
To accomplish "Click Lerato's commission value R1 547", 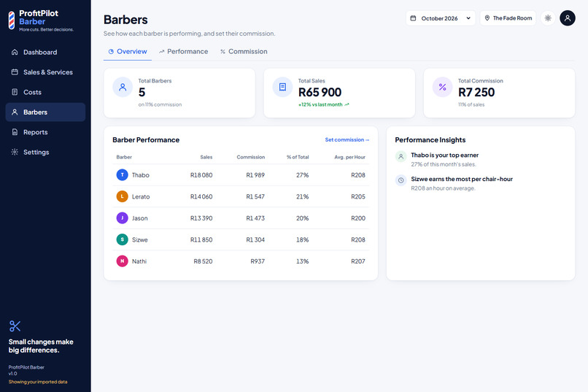I will [255, 196].
